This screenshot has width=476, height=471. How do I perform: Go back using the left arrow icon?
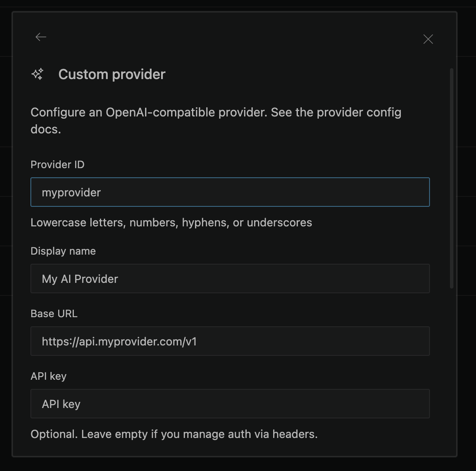click(x=41, y=37)
